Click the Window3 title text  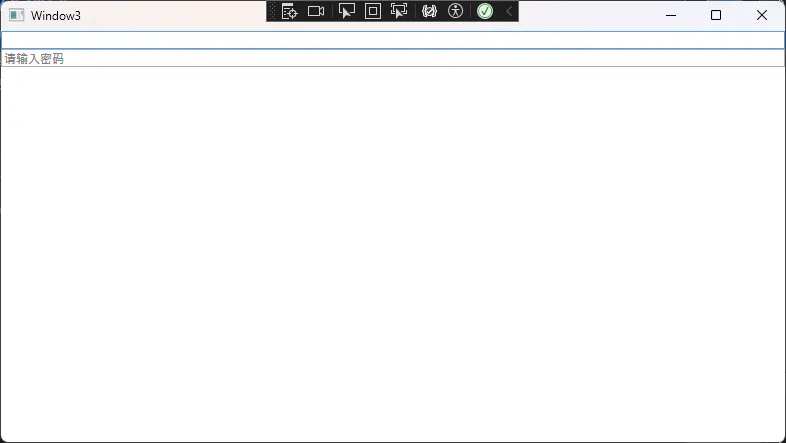(x=56, y=15)
